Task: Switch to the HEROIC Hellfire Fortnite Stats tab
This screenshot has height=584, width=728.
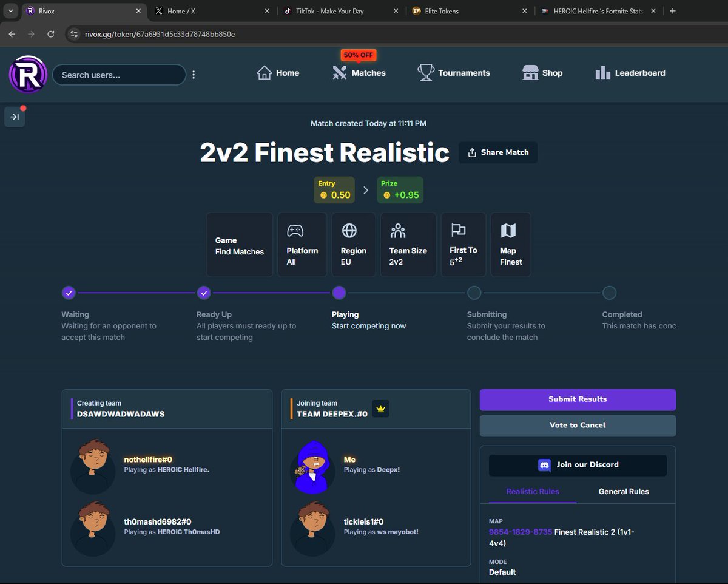Action: click(598, 11)
